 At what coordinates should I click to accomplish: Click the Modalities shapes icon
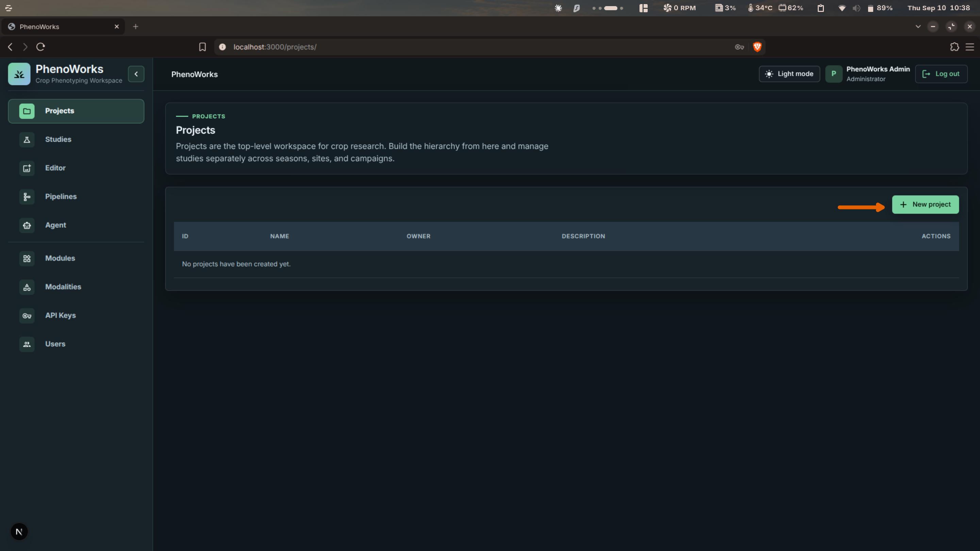click(x=27, y=287)
